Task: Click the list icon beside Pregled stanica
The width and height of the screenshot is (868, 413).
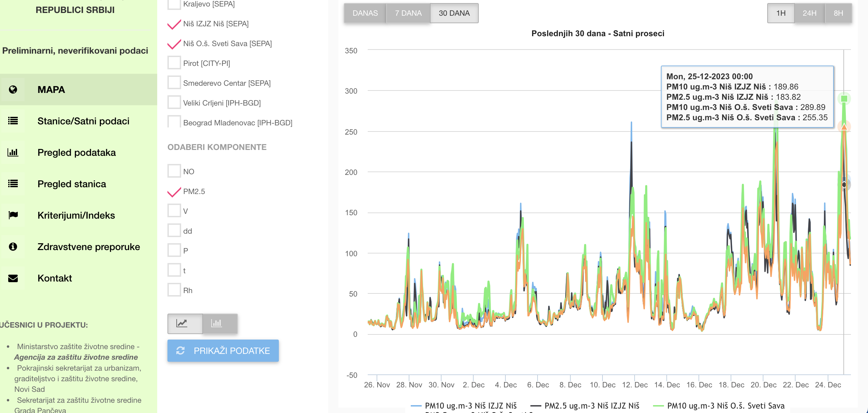Action: coord(13,184)
